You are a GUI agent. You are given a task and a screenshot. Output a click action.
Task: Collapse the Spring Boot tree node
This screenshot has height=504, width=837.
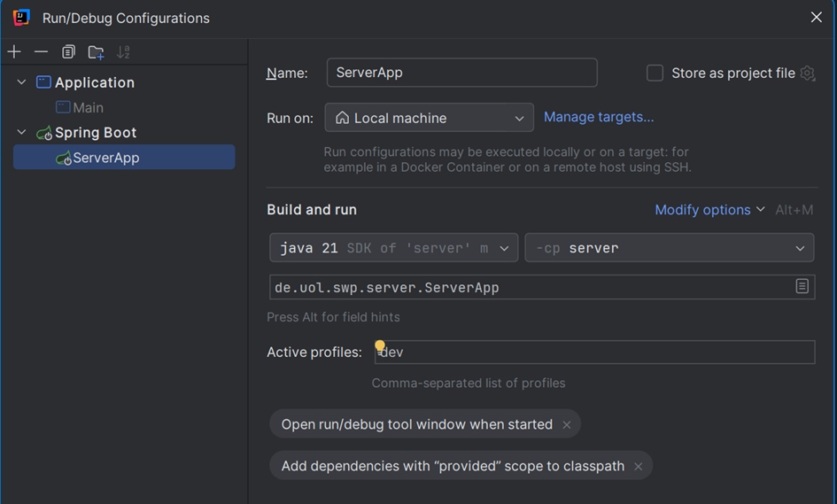coord(22,133)
